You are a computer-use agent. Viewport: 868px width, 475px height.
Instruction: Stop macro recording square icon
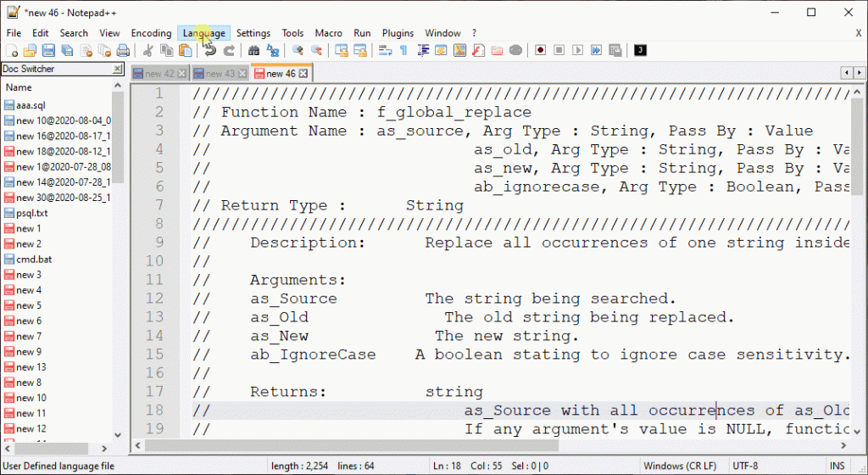pyautogui.click(x=559, y=50)
